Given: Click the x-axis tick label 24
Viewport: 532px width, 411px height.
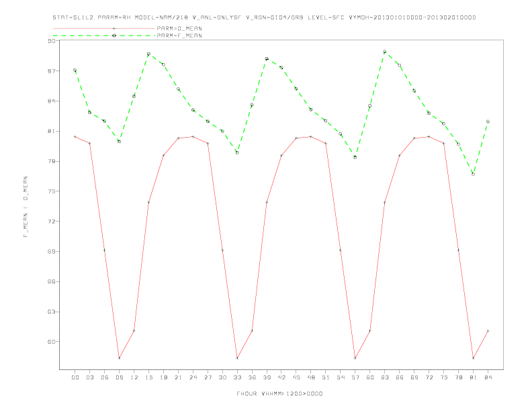Looking at the screenshot, I should point(193,377).
